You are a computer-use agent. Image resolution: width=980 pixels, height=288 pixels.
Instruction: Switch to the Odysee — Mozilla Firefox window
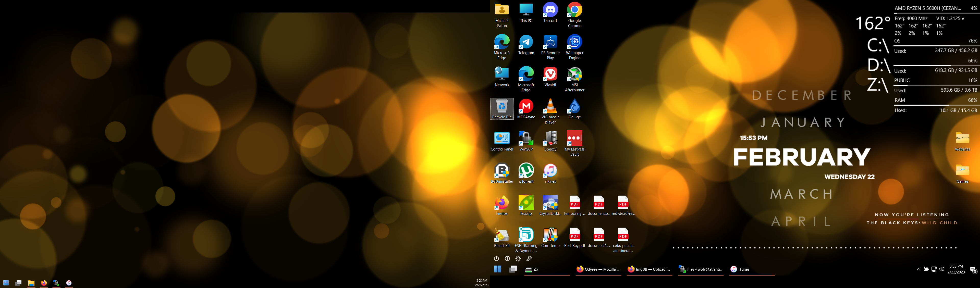[598, 269]
